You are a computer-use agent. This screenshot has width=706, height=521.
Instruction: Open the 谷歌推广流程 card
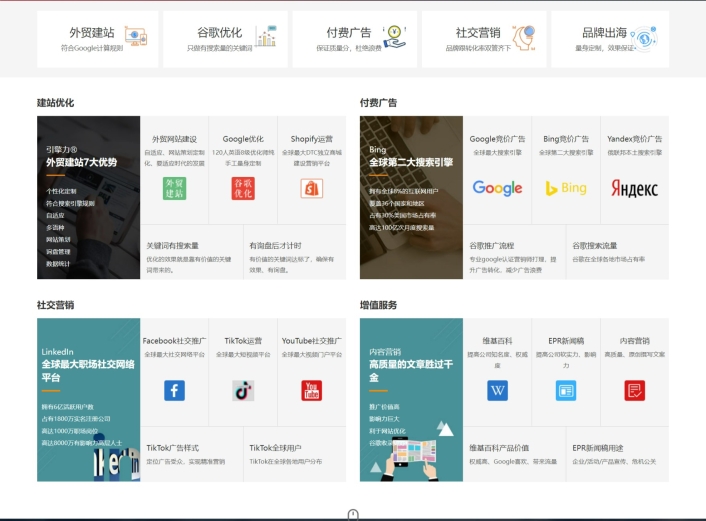515,252
